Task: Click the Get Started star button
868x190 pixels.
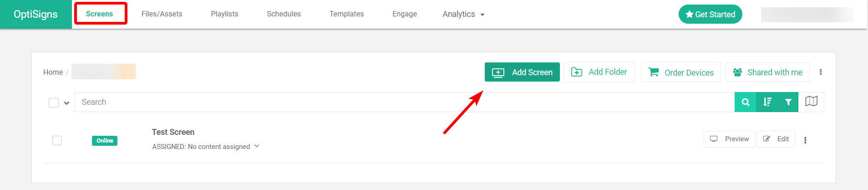Action: coord(710,14)
